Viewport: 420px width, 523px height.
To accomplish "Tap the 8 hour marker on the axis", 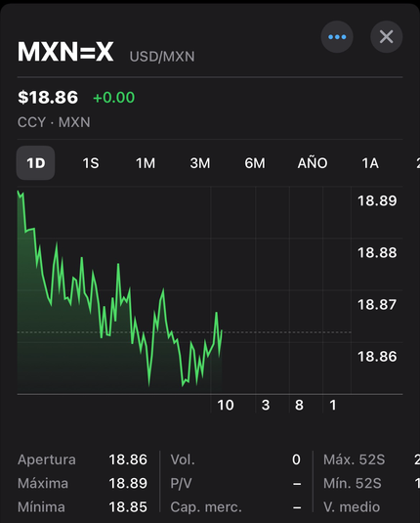I will (299, 405).
